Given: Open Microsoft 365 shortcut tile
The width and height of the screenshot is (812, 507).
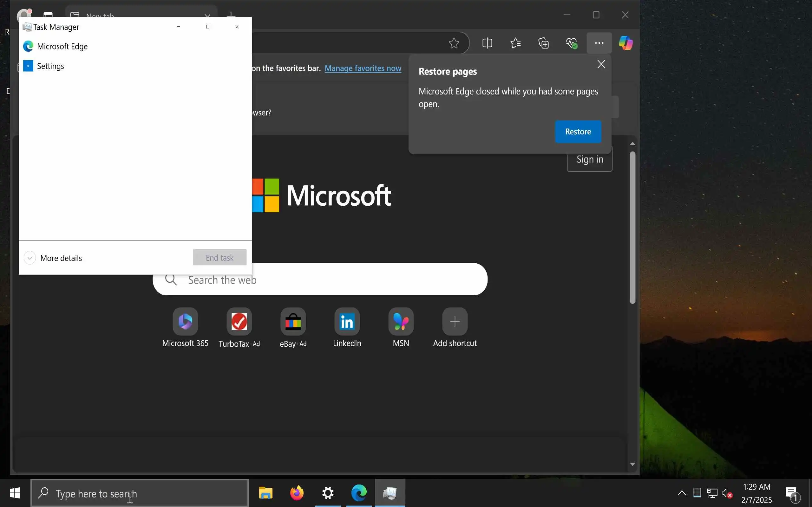Looking at the screenshot, I should coord(185,322).
